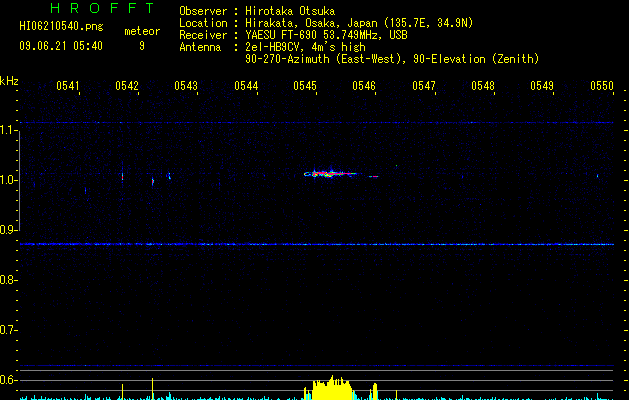Click the 0.6 frequency axis label
The image size is (629, 400).
click(8, 380)
